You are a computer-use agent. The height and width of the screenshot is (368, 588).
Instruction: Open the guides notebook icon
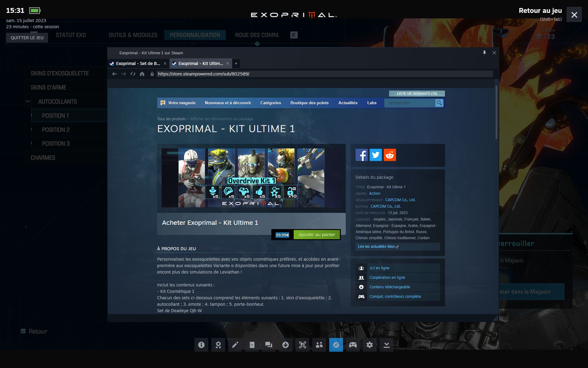coord(252,345)
